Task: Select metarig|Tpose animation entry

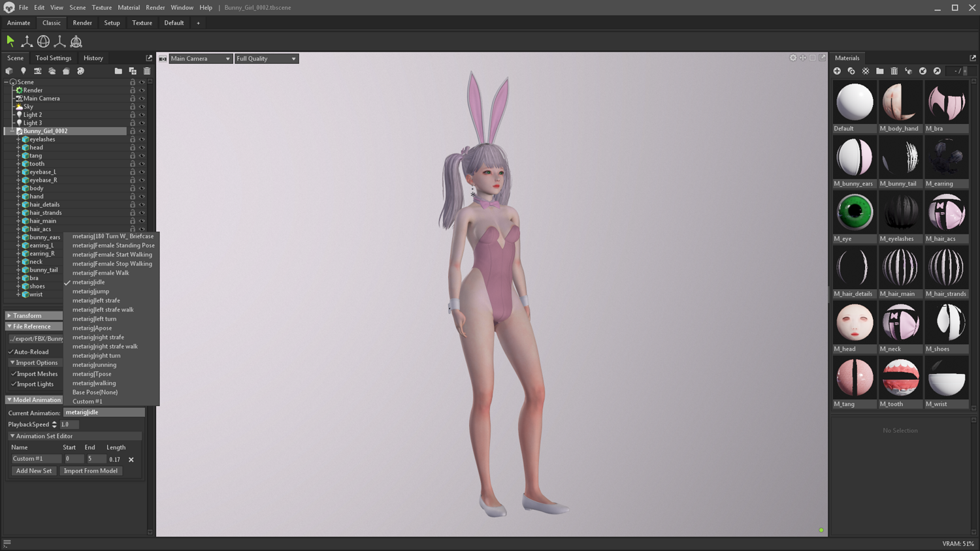Action: point(92,374)
